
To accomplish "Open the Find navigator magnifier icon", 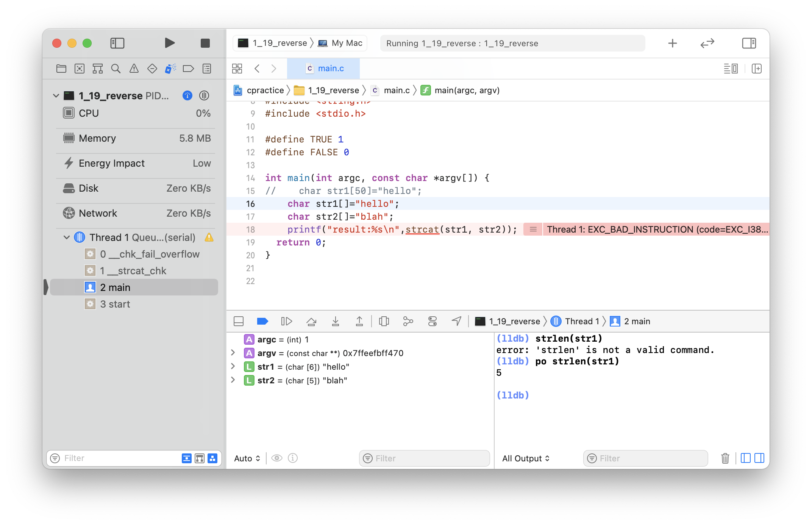I will [116, 69].
